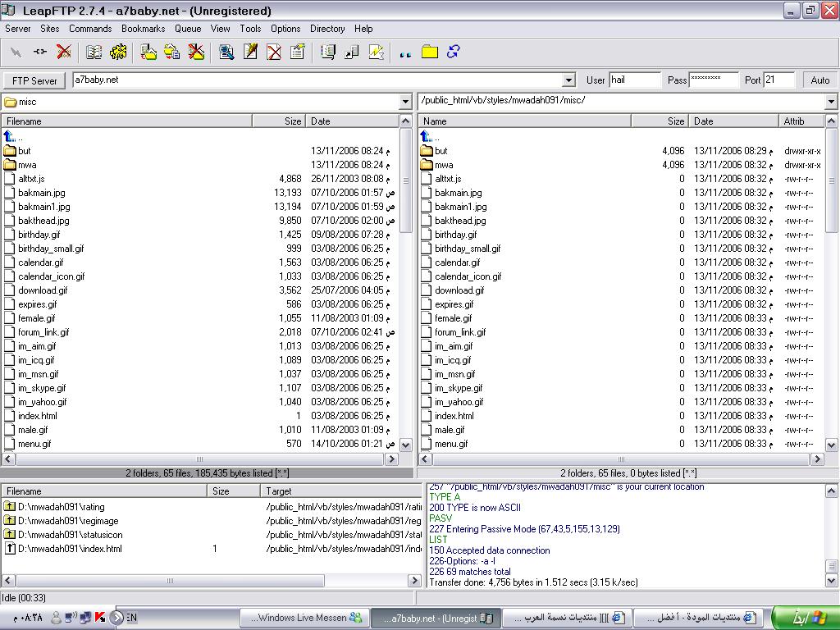Image resolution: width=840 pixels, height=630 pixels.
Task: Open the Site Manager book icon
Action: [x=94, y=52]
